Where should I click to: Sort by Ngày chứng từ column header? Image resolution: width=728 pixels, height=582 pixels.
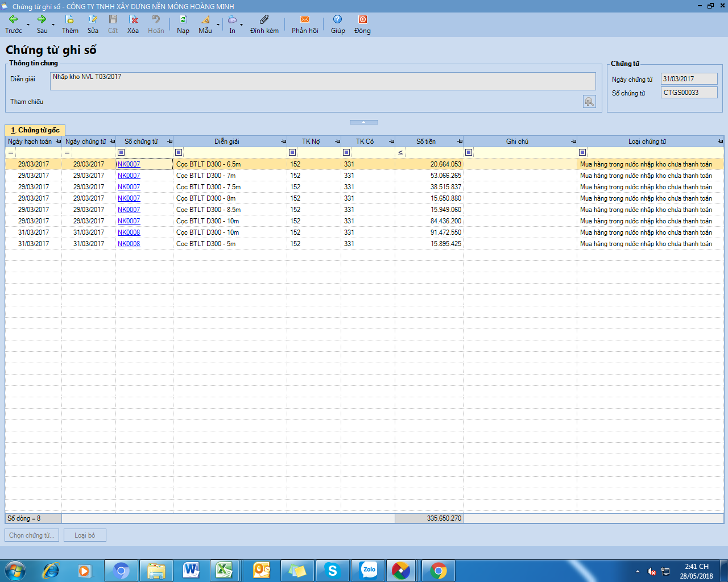point(85,142)
